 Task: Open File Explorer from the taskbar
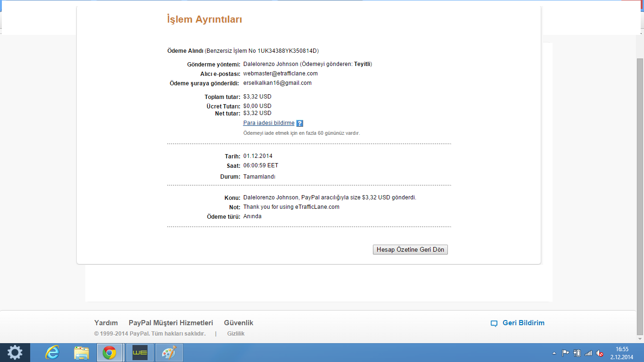[82, 353]
